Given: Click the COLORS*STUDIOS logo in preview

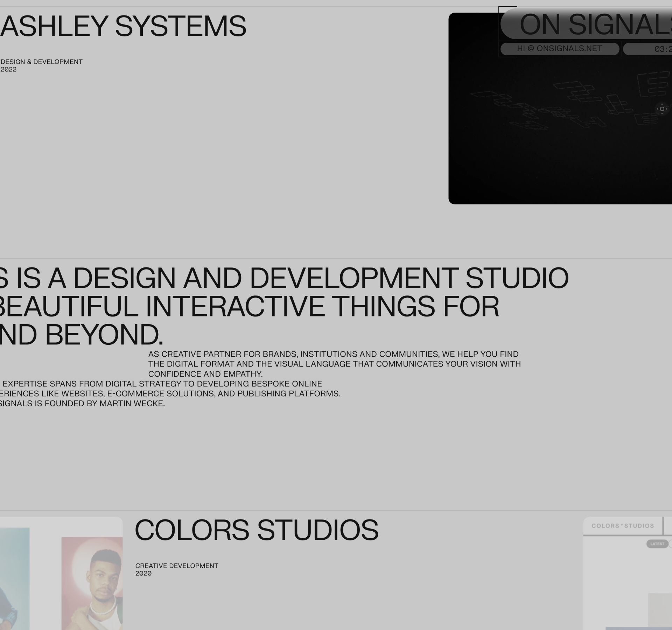Looking at the screenshot, I should point(622,526).
